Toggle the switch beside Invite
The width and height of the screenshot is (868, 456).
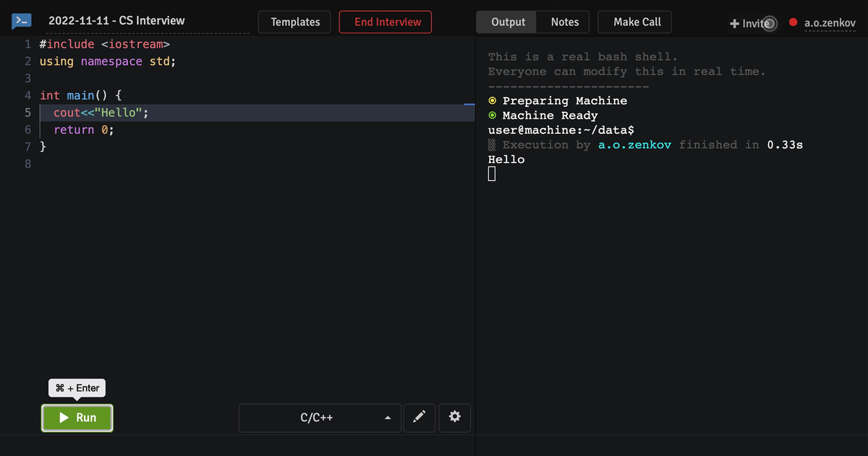point(770,24)
